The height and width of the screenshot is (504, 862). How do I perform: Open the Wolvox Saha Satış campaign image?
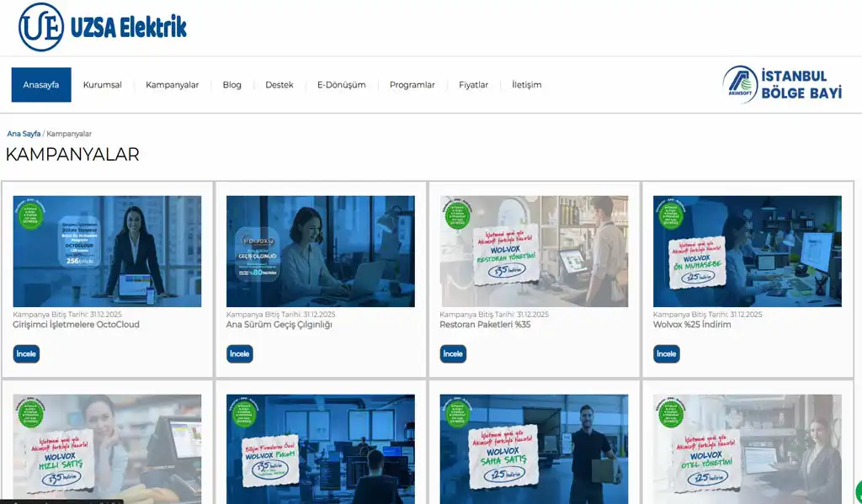pyautogui.click(x=534, y=448)
